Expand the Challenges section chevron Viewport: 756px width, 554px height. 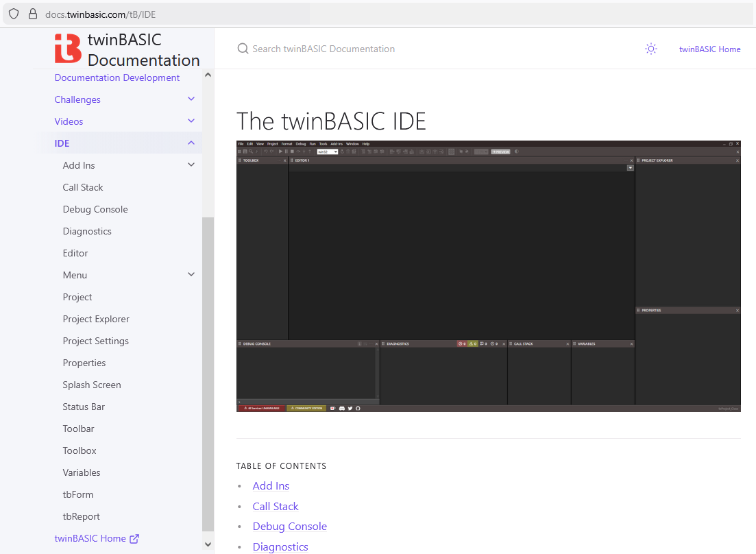click(x=191, y=99)
